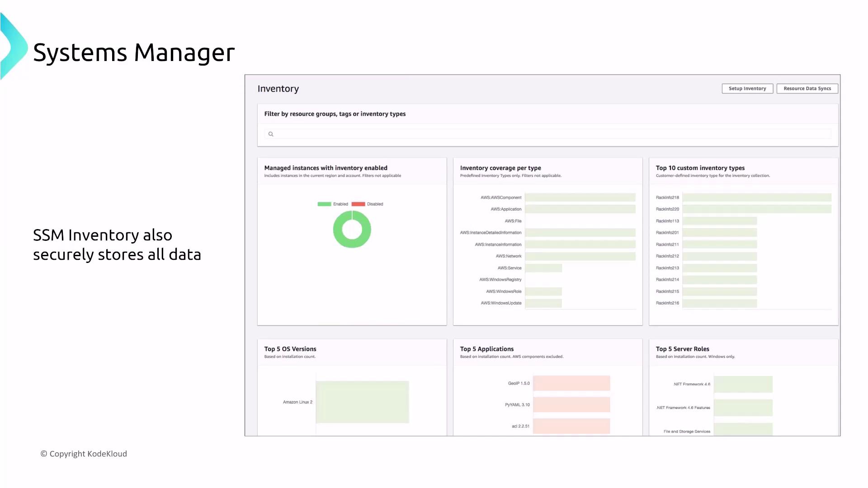Click the .NET Framework 4.6 role bar

[x=743, y=384]
